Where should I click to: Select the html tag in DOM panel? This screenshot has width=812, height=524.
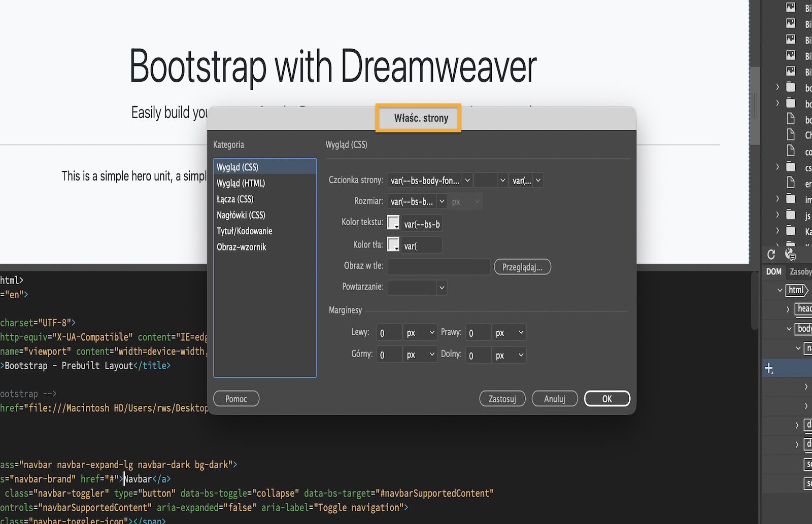pos(797,290)
